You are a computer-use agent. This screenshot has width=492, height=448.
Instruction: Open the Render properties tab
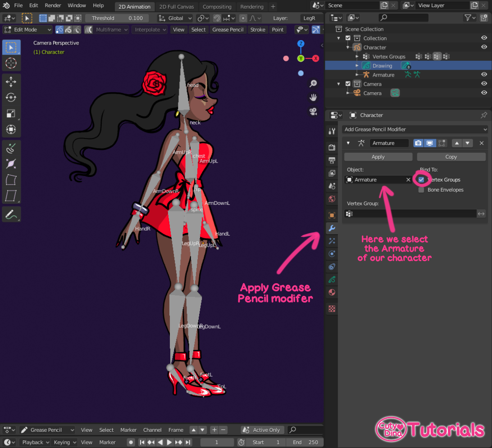[x=332, y=147]
